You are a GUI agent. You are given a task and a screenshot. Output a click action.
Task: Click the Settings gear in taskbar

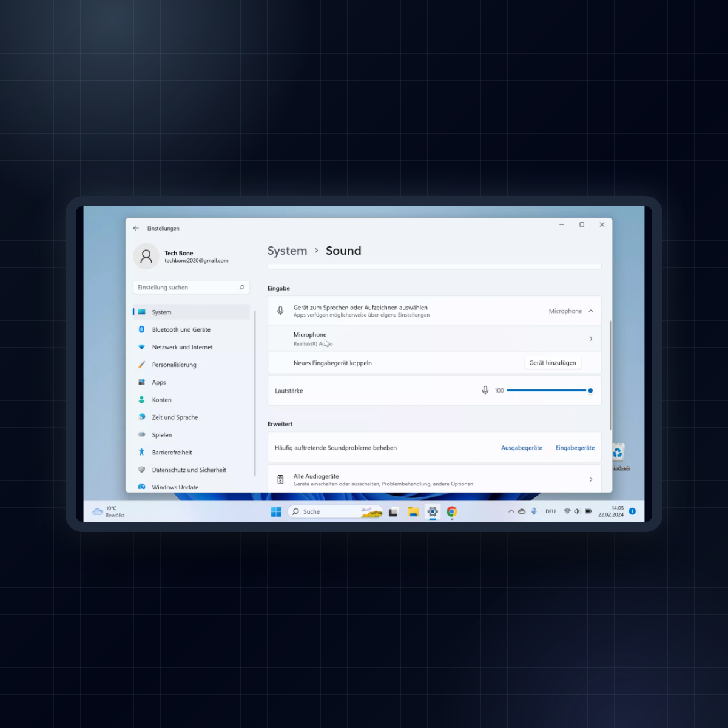click(x=433, y=512)
